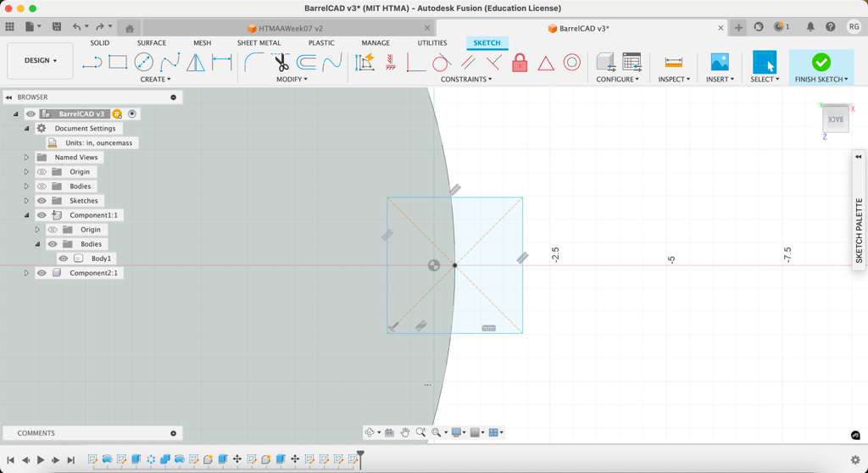Select the Fillet tool in Modify

[253, 62]
